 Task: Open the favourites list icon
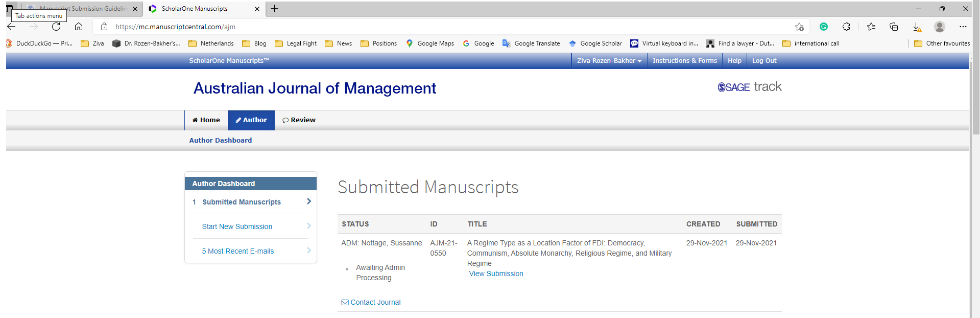click(871, 27)
